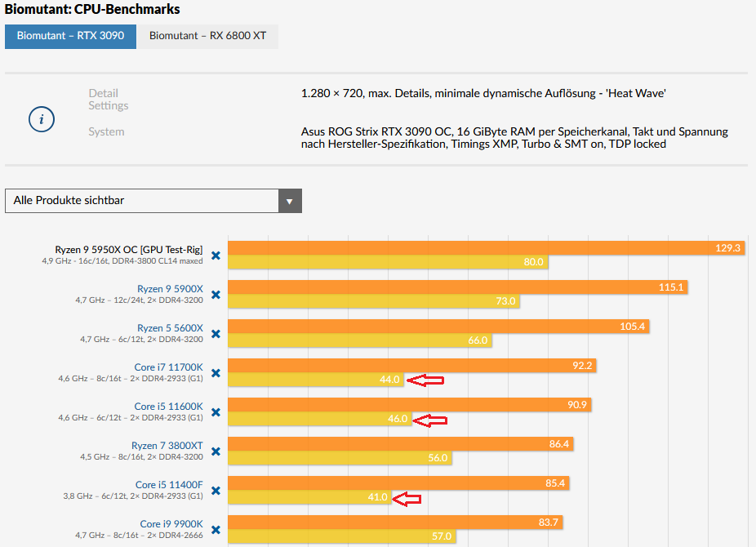Click the Asus ROG Strix system description
The width and height of the screenshot is (756, 547).
click(x=514, y=138)
